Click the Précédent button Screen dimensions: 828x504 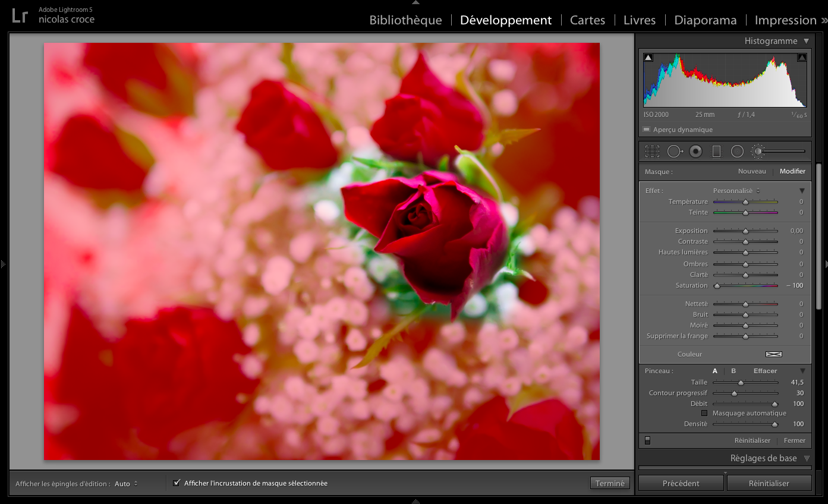681,483
